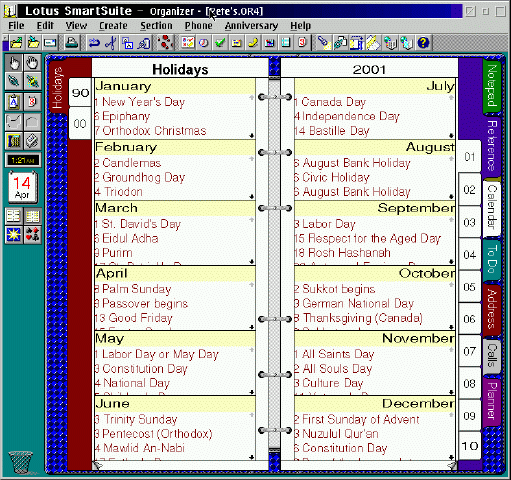Open the View menu

tap(76, 26)
